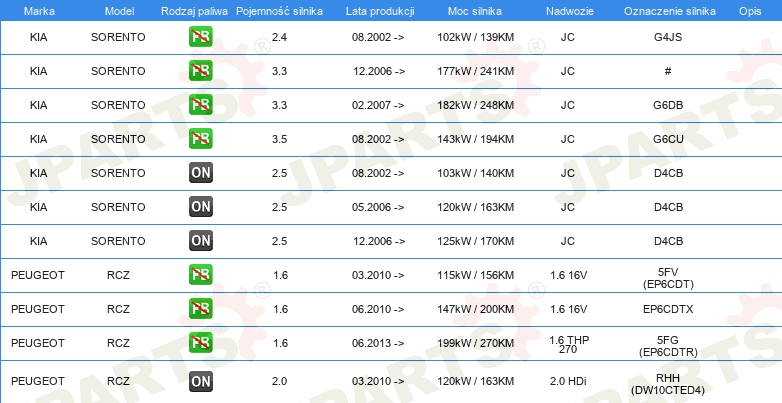Select engine code G6DB
Viewport: 782px width, 403px height.
point(668,105)
